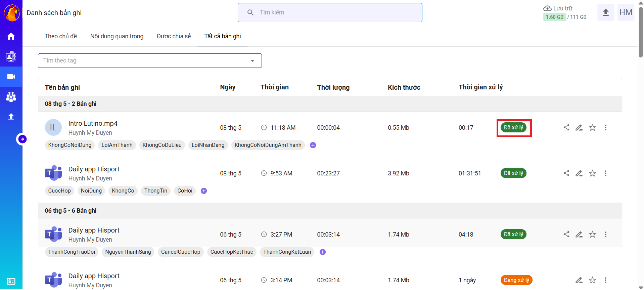Expand the sidebar with arrow button
This screenshot has height=290, width=644.
coord(22,139)
